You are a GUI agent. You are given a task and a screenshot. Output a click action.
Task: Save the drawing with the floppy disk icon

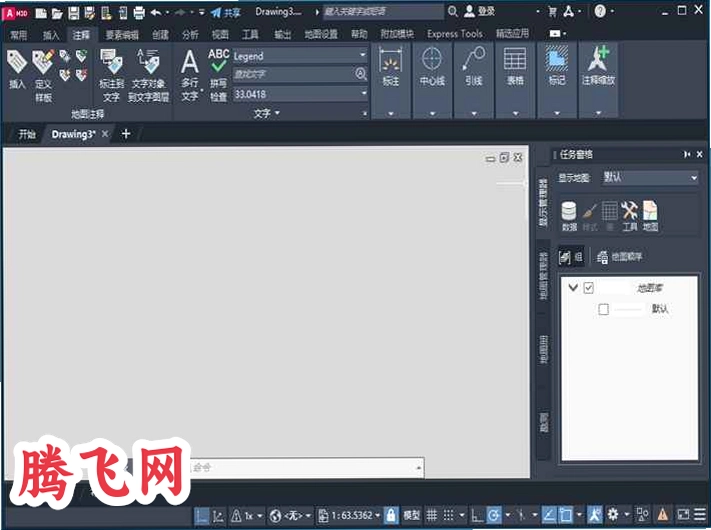pyautogui.click(x=73, y=13)
